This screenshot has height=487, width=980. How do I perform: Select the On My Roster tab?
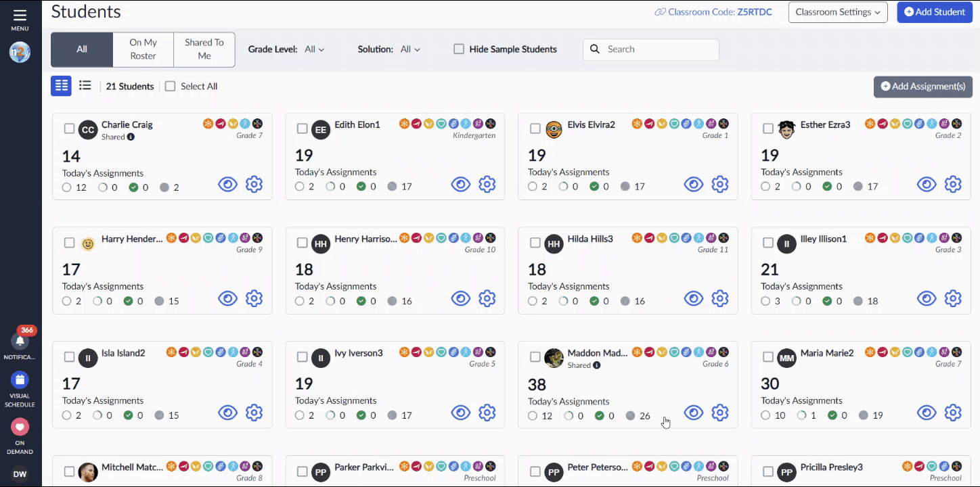coord(143,49)
